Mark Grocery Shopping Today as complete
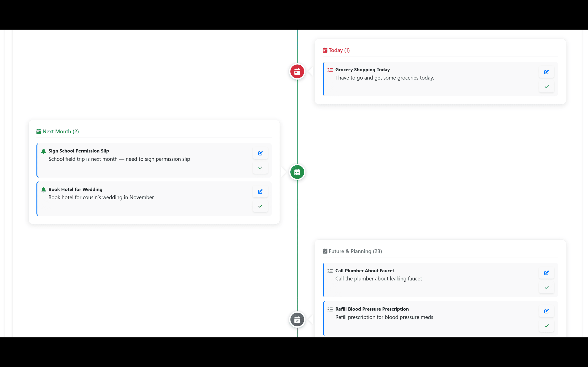 click(x=546, y=86)
